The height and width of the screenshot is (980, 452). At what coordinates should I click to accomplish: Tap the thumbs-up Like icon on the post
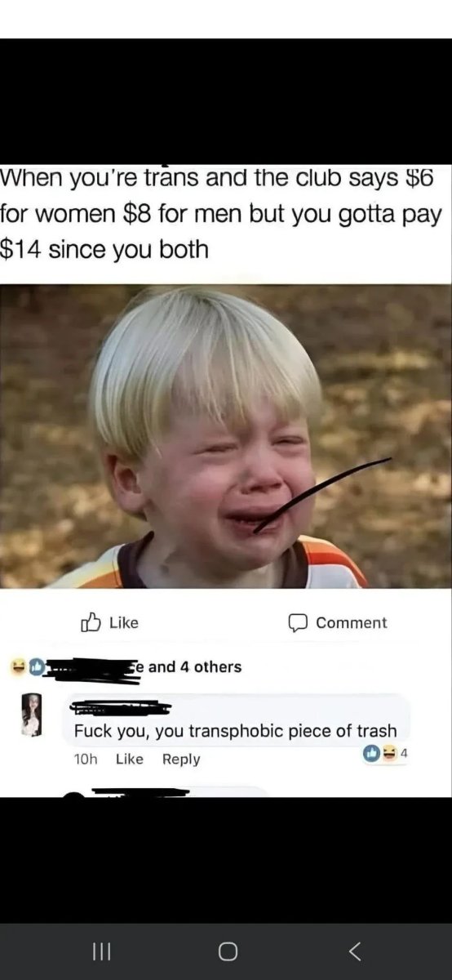click(x=89, y=623)
